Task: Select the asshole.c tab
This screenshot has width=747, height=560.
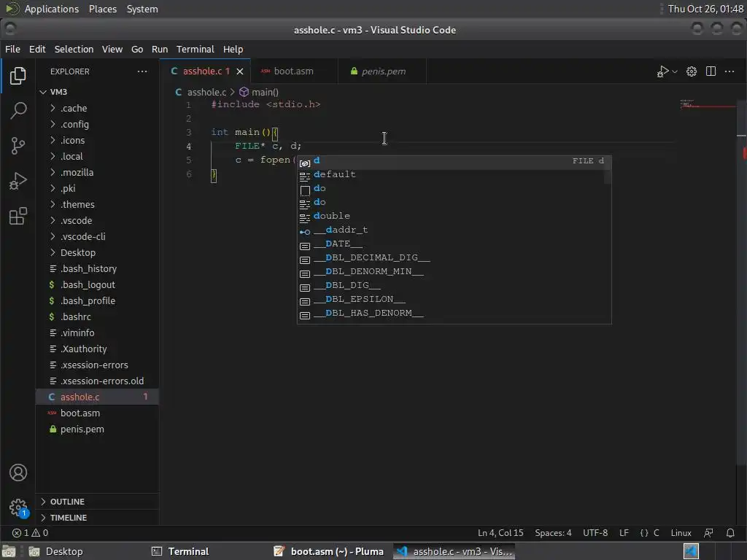Action: click(205, 71)
